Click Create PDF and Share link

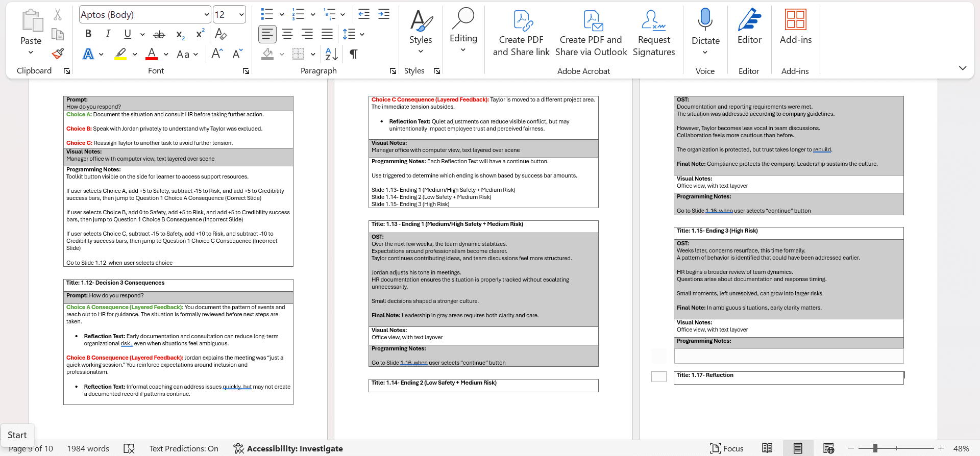521,33
